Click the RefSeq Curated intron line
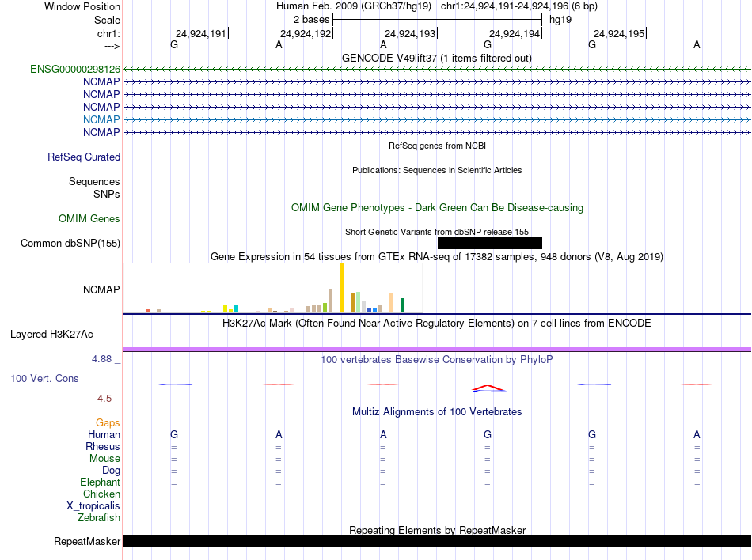 (x=437, y=157)
